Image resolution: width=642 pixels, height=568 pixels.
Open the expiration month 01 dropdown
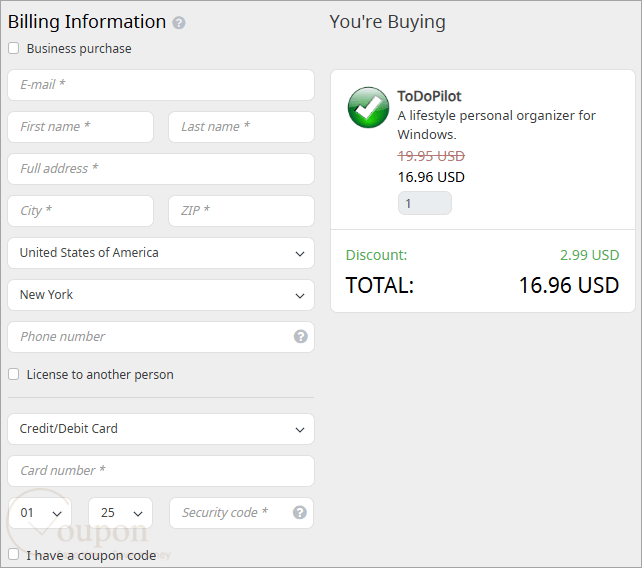[x=40, y=513]
